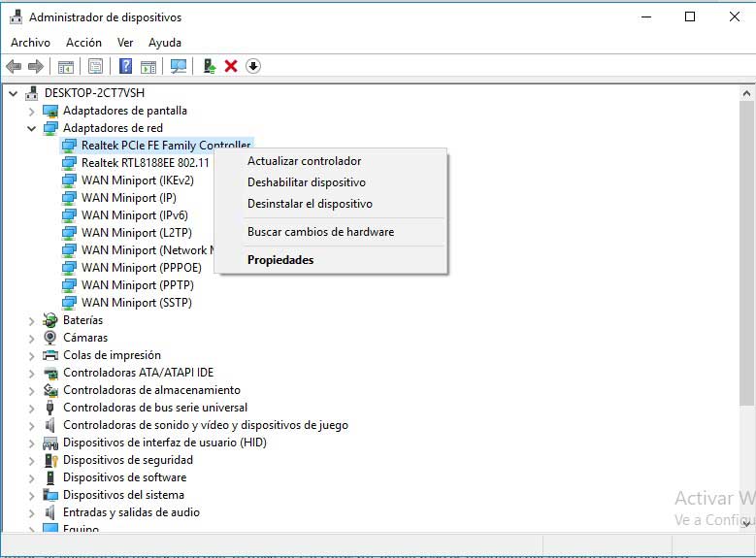
Task: Click the Device Manager title bar icon
Action: coord(16,16)
